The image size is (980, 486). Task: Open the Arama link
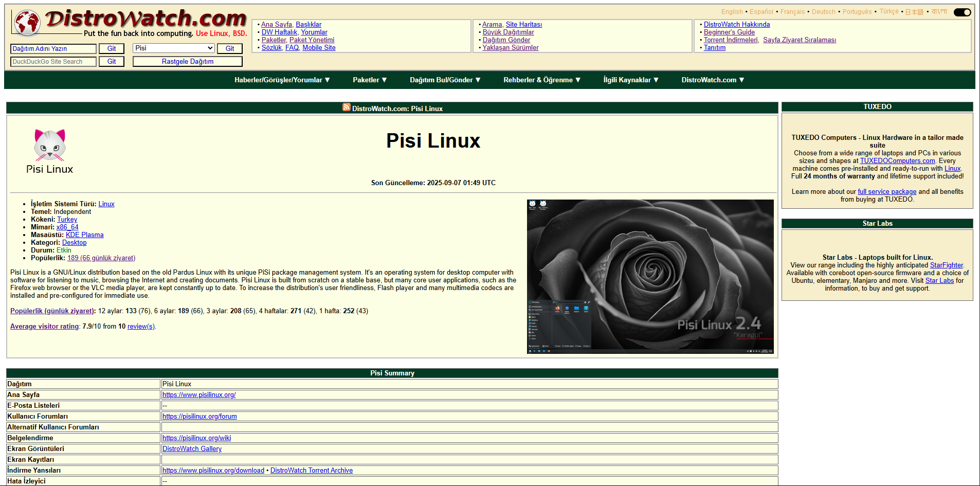pyautogui.click(x=492, y=24)
